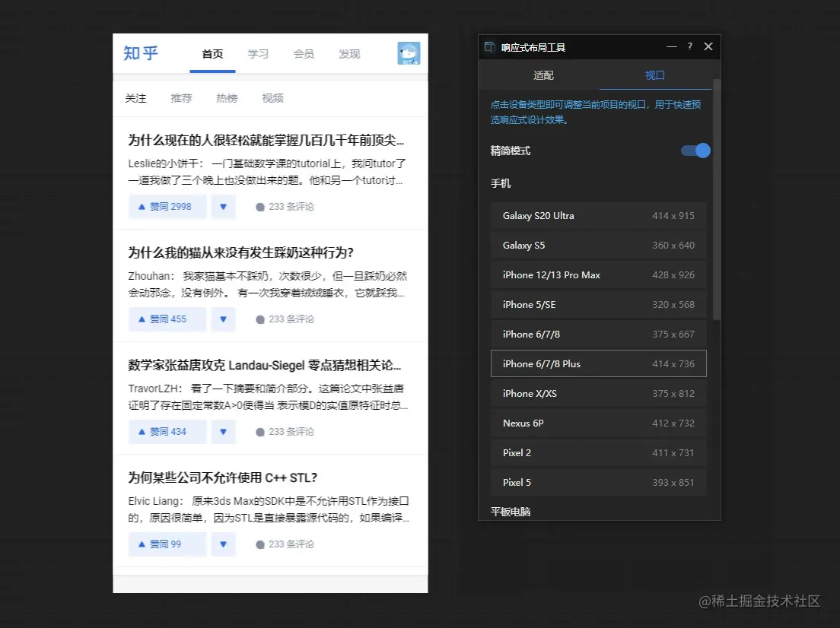Click the help question mark icon
Image resolution: width=840 pixels, height=628 pixels.
pos(689,46)
